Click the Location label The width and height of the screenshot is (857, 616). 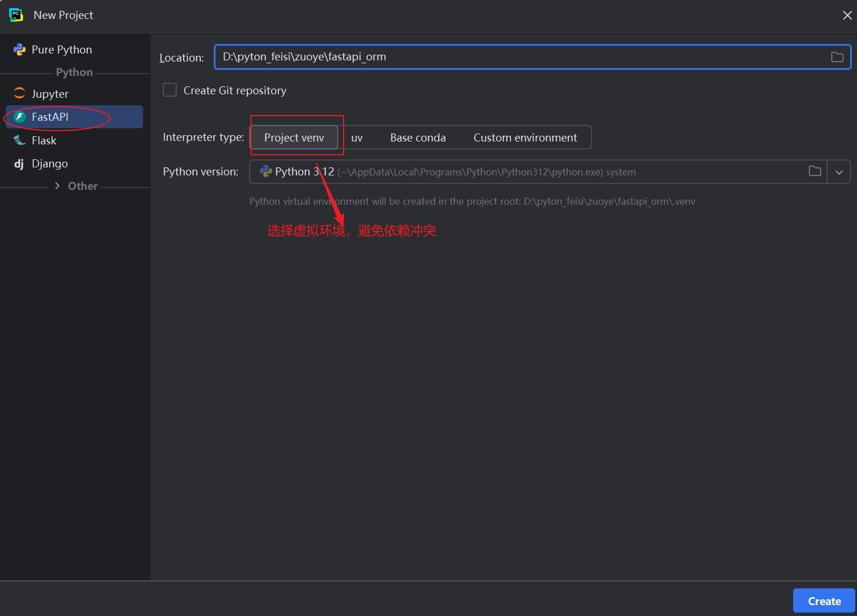(x=182, y=58)
